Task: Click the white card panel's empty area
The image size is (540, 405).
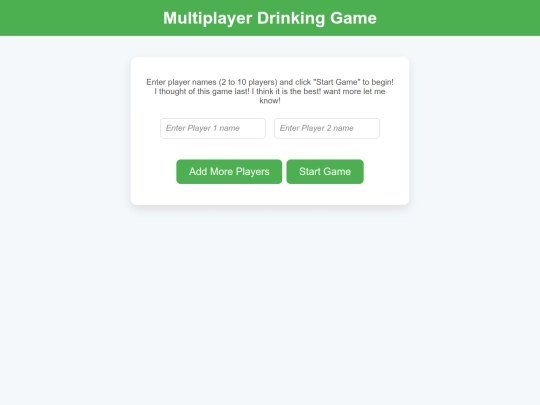Action: click(x=270, y=196)
